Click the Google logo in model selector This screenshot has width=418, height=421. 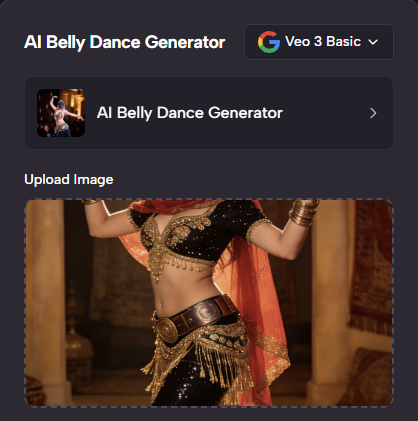269,42
